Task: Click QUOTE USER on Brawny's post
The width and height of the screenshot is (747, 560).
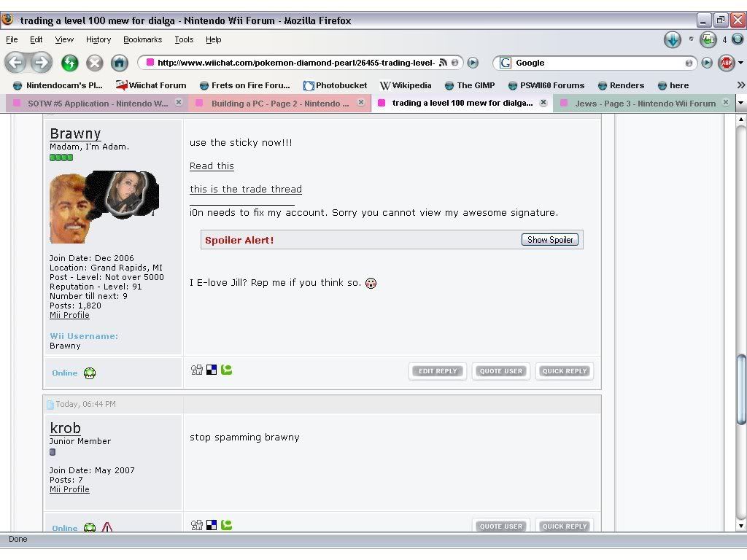Action: pyautogui.click(x=500, y=371)
